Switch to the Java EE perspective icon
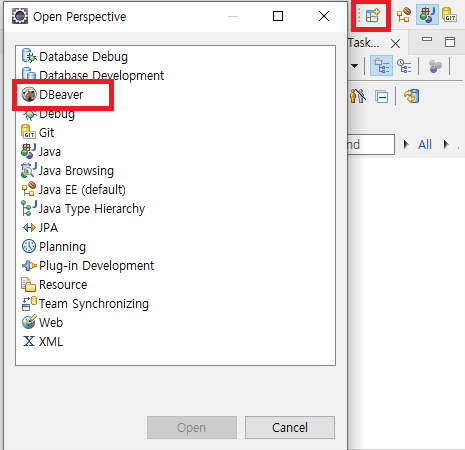Viewport: 465px width, 450px height. (x=404, y=15)
